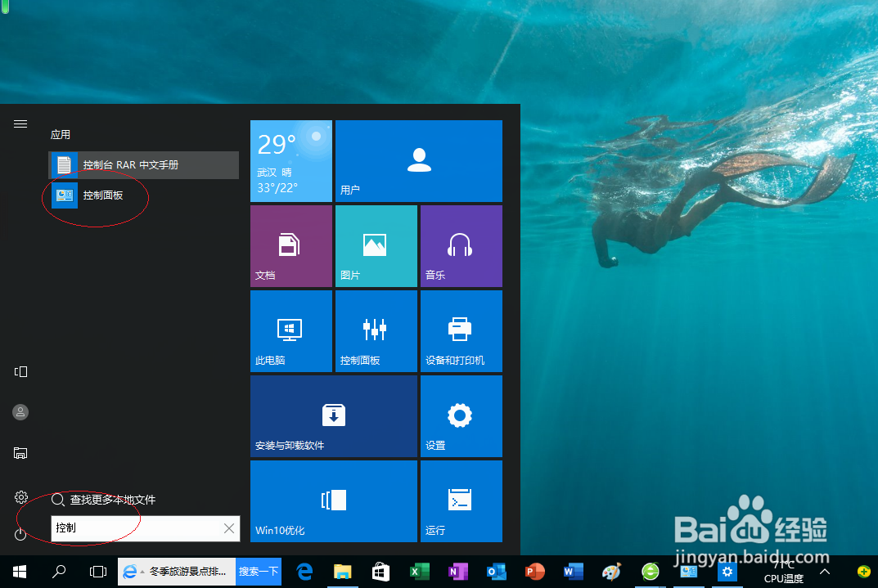Open Microsoft Edge from the taskbar

tap(304, 572)
